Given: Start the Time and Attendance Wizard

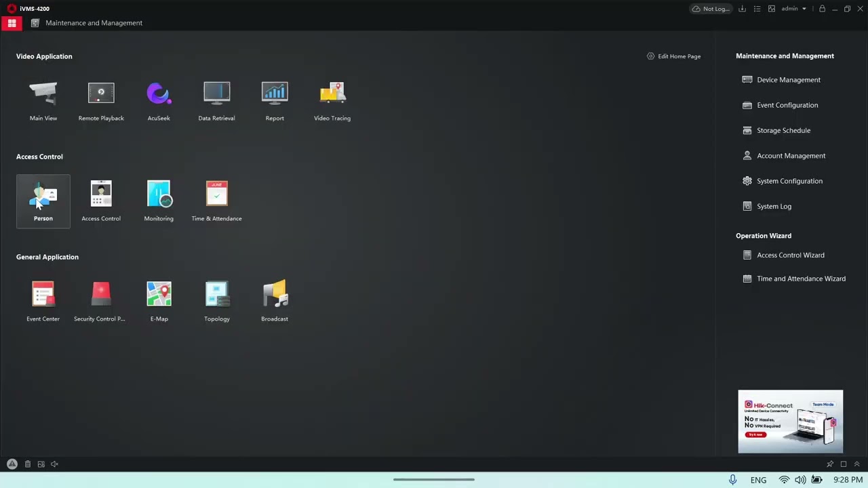Looking at the screenshot, I should pyautogui.click(x=794, y=279).
